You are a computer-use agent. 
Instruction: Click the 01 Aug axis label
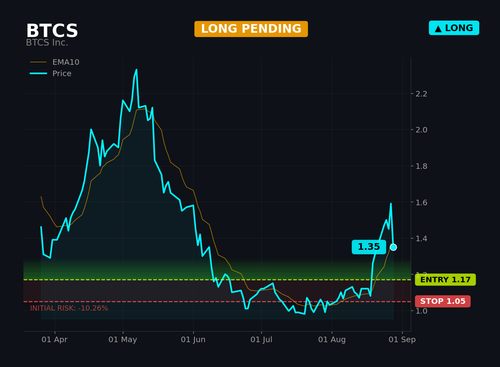tap(332, 340)
